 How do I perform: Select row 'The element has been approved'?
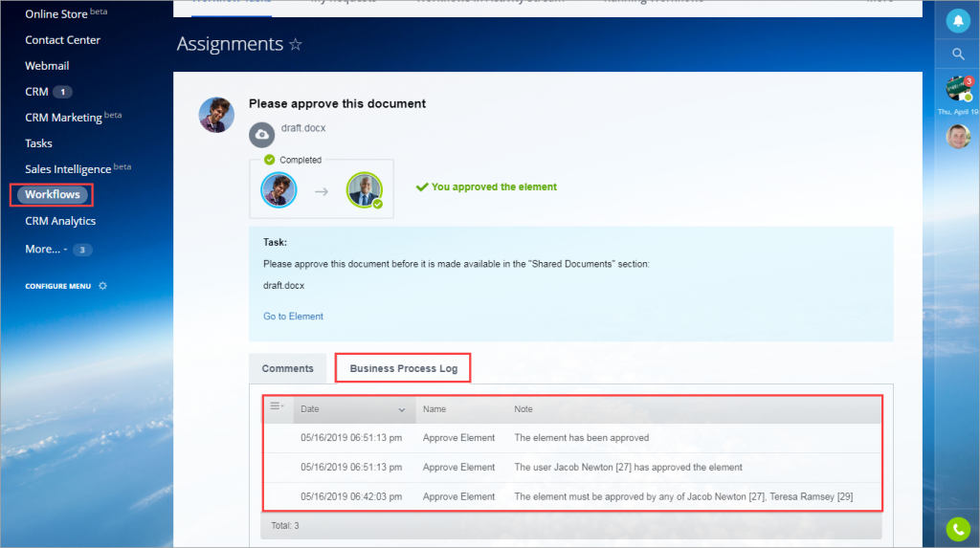click(572, 438)
